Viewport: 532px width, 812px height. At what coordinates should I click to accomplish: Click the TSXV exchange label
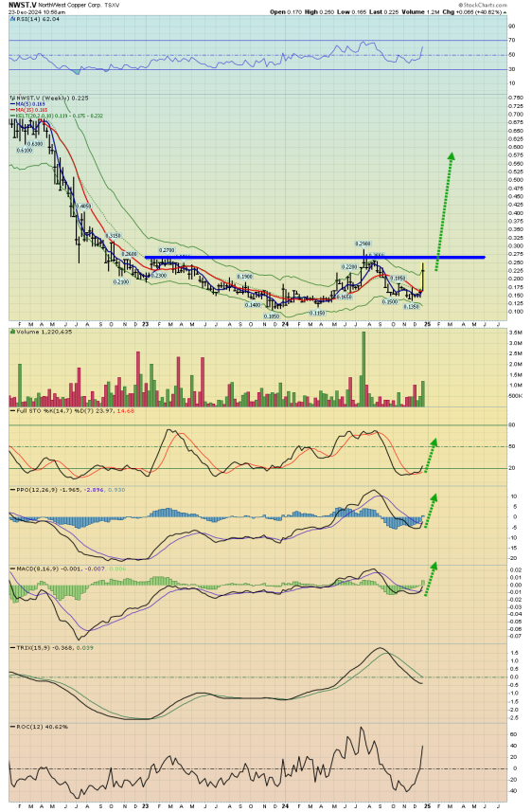113,4
